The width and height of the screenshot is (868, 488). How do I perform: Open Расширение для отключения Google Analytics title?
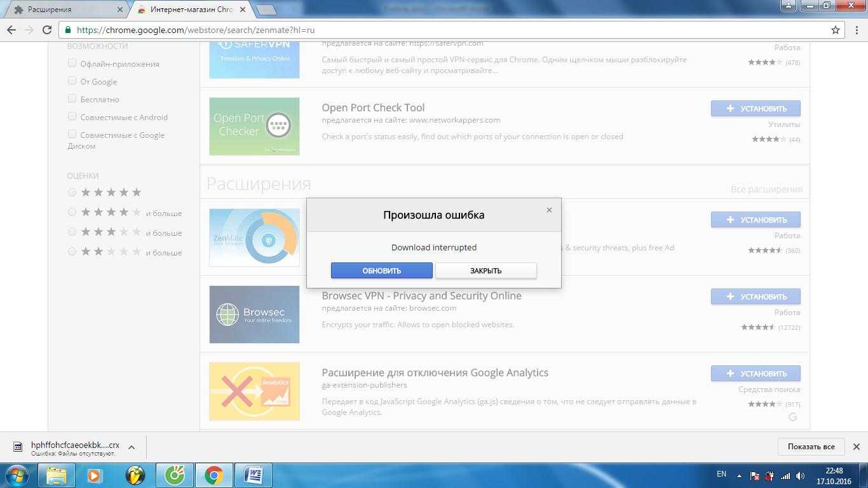coord(435,372)
